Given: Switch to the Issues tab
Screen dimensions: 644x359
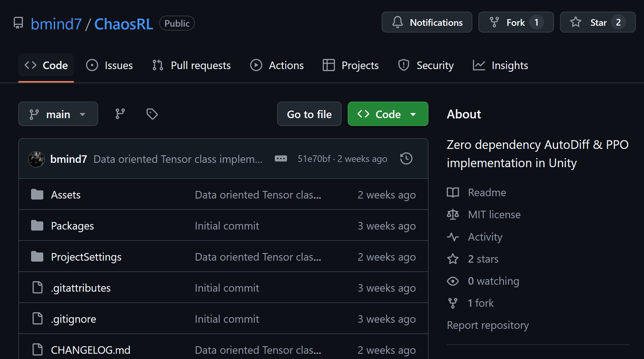Looking at the screenshot, I should pos(110,65).
